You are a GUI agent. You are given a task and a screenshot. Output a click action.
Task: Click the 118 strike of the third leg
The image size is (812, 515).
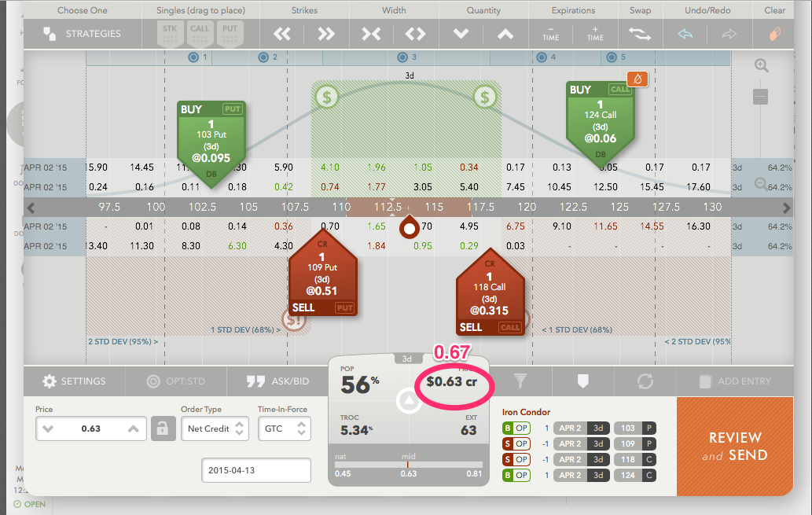coord(628,459)
